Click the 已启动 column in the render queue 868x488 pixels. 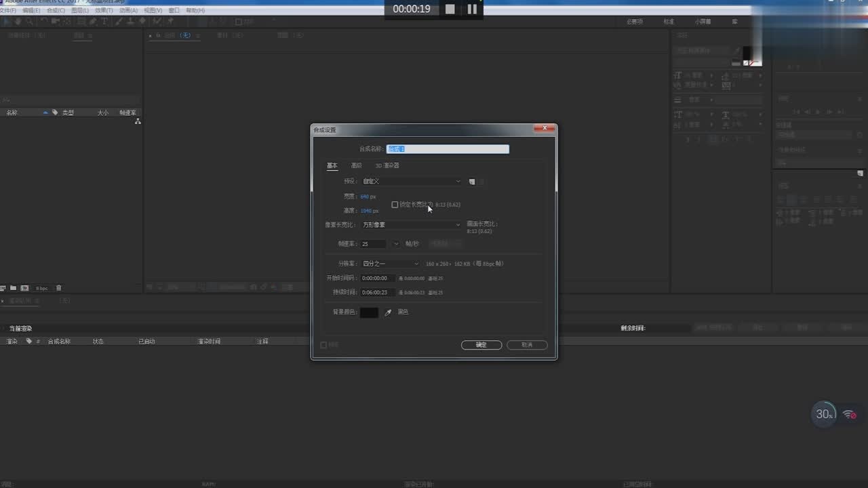(146, 341)
